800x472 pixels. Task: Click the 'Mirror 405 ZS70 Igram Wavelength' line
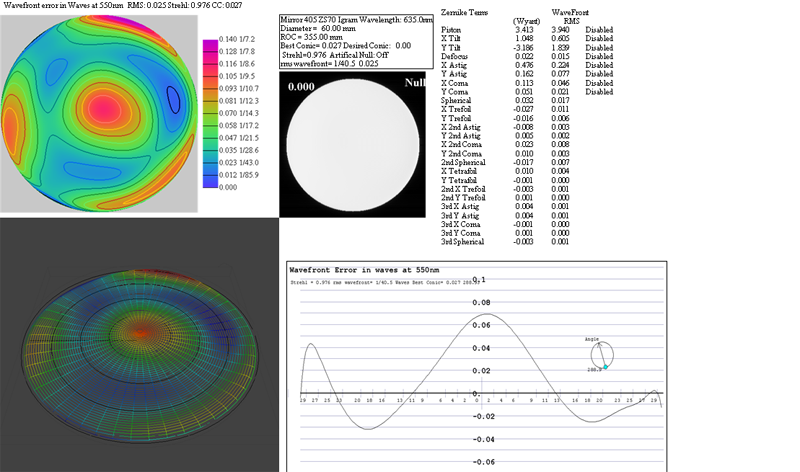pos(356,20)
